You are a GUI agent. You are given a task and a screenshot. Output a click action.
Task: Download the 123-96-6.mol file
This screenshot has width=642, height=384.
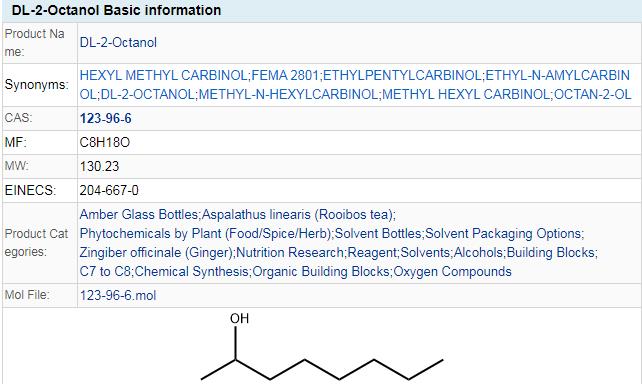pos(118,295)
